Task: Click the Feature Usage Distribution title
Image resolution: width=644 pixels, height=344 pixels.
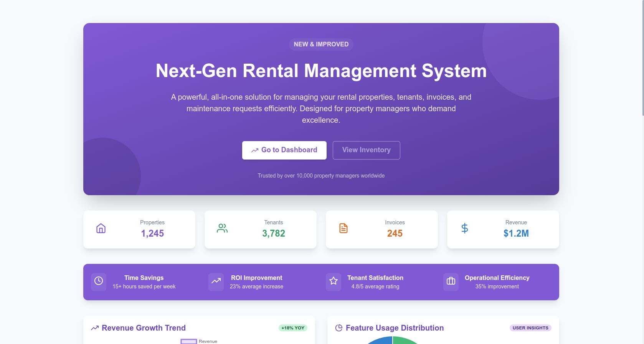Action: click(x=395, y=328)
